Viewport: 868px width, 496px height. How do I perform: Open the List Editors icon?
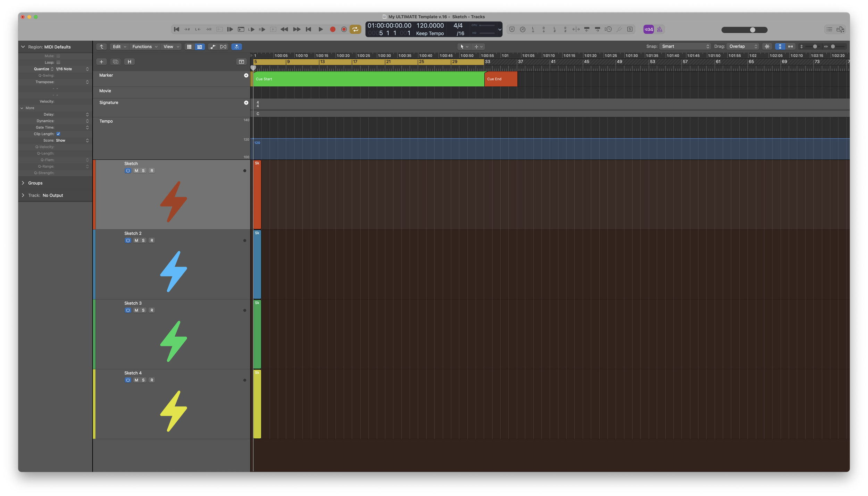tap(829, 30)
